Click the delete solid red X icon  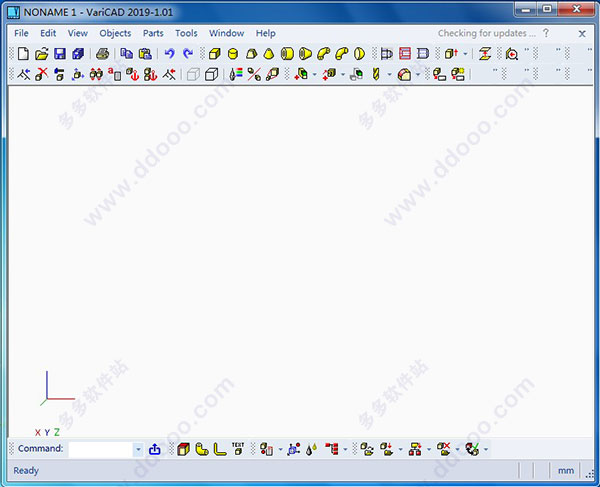pos(41,74)
